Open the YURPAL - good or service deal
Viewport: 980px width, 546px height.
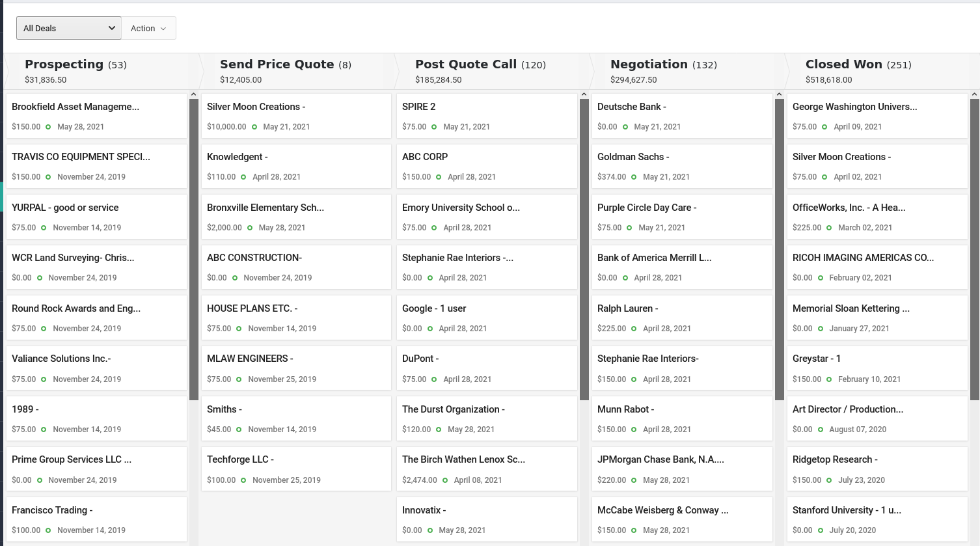pyautogui.click(x=96, y=217)
